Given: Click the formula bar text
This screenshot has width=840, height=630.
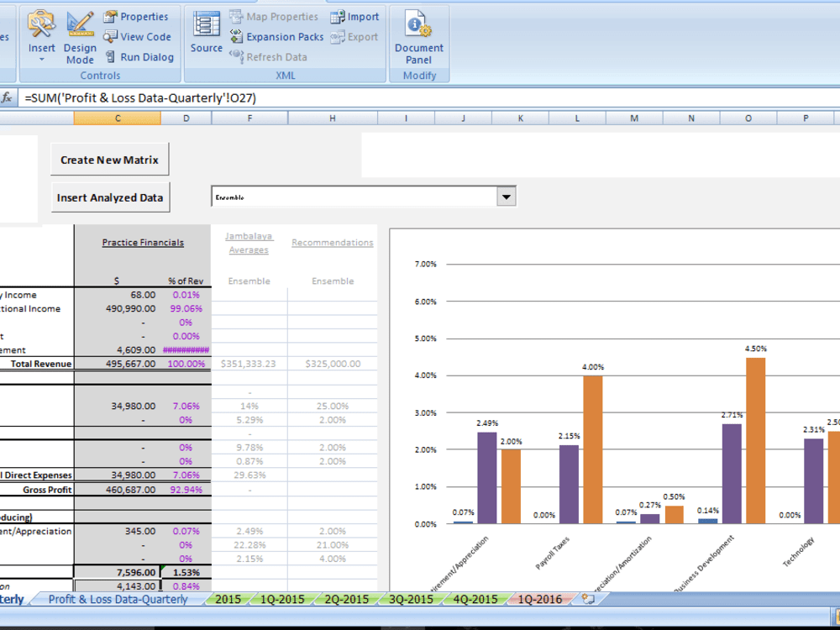Looking at the screenshot, I should 141,98.
